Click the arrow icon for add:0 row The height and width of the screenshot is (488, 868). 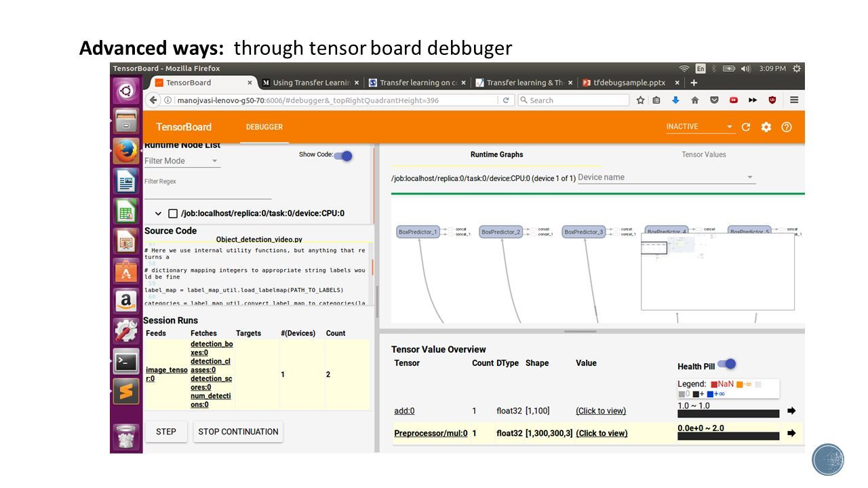[791, 411]
